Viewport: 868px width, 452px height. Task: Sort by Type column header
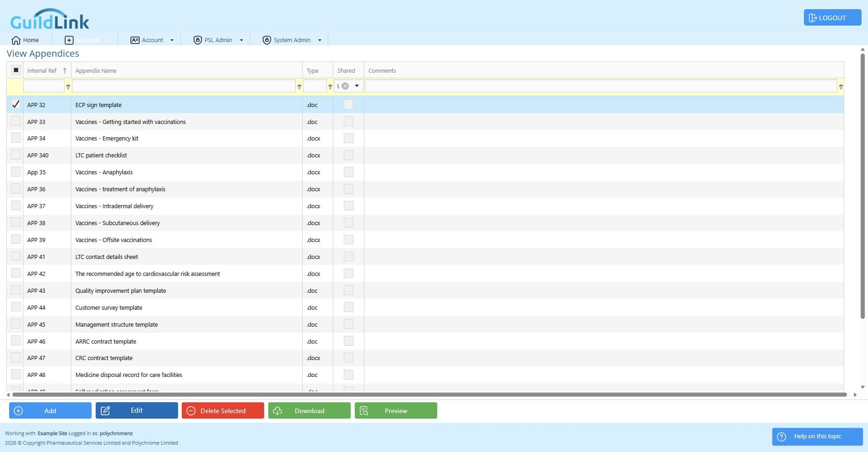(x=312, y=70)
